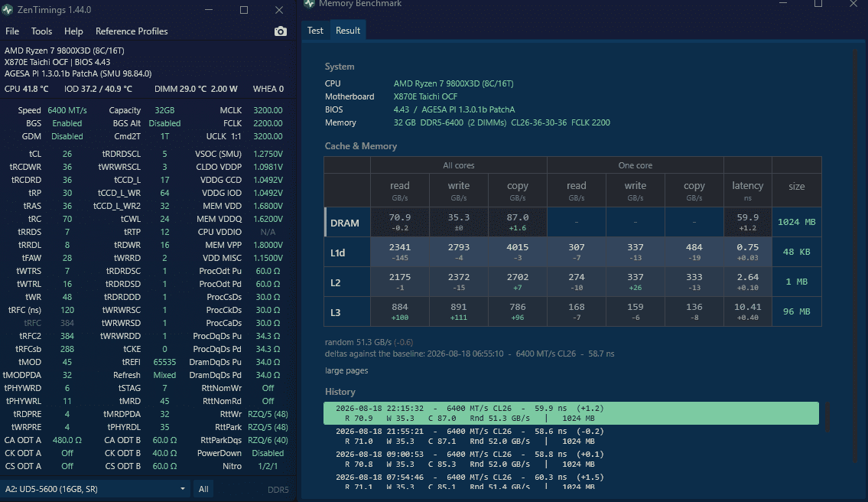Click the DRAM latency value 59.9
868x502 pixels.
[747, 218]
